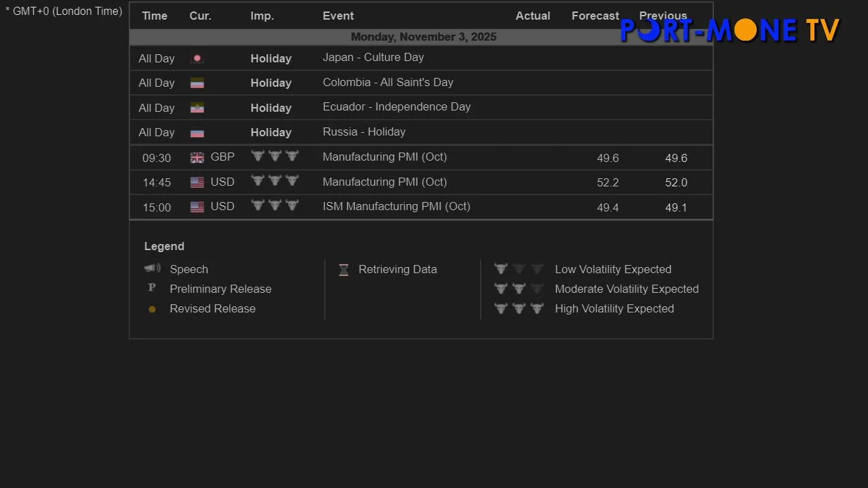Open the ISM Manufacturing PMI (Oct) event
This screenshot has height=488, width=868.
(396, 207)
